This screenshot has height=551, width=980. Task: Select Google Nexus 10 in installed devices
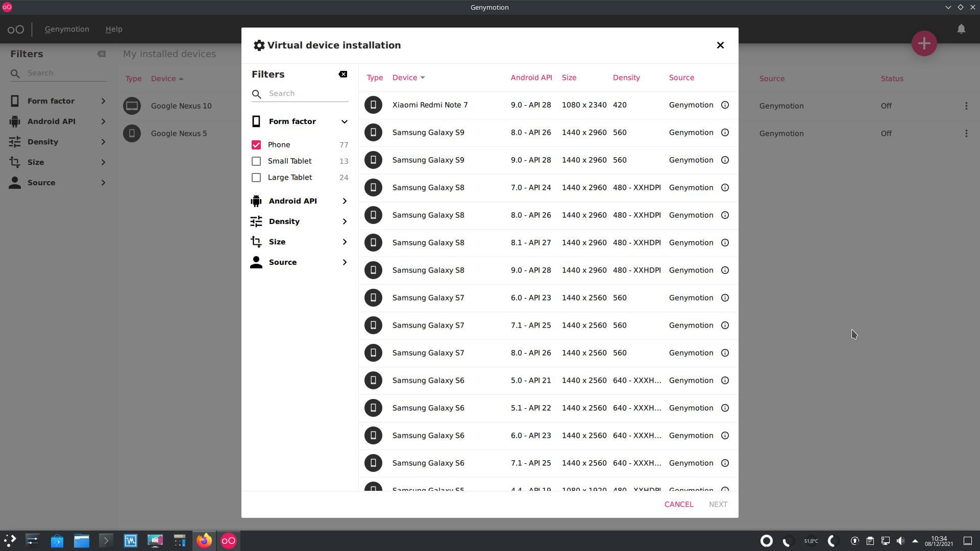point(181,106)
